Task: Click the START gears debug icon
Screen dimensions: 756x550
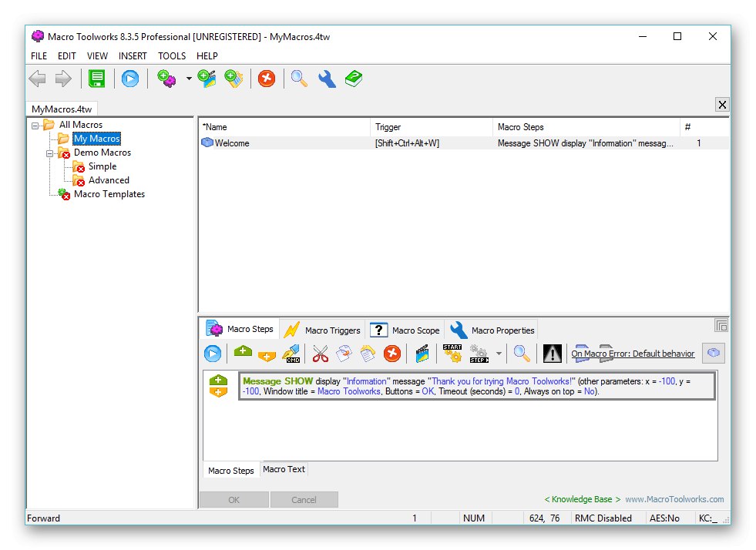Action: tap(452, 354)
